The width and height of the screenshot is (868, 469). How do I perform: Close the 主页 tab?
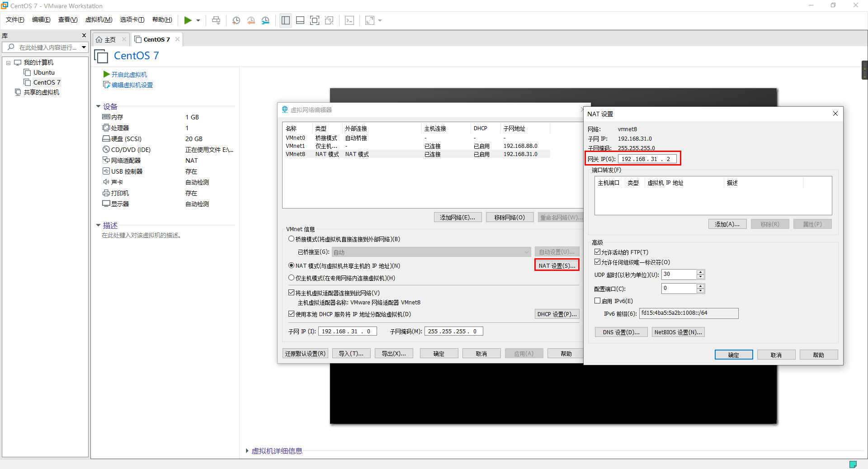[124, 39]
